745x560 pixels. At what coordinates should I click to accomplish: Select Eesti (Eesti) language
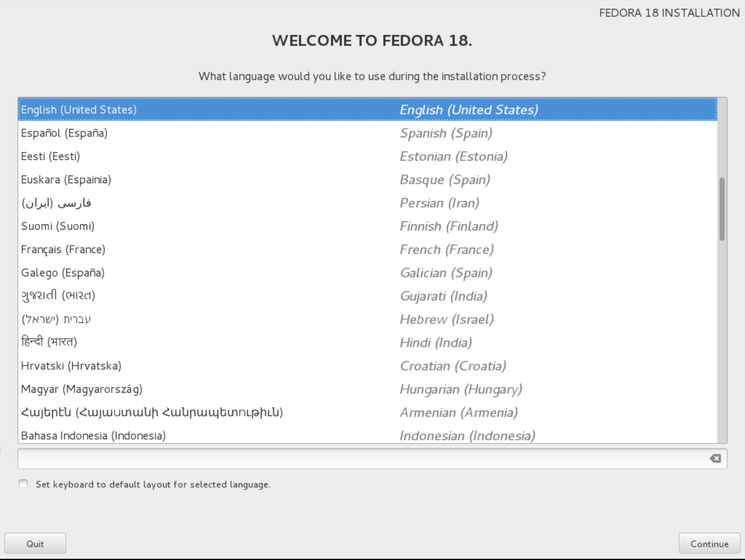(368, 156)
